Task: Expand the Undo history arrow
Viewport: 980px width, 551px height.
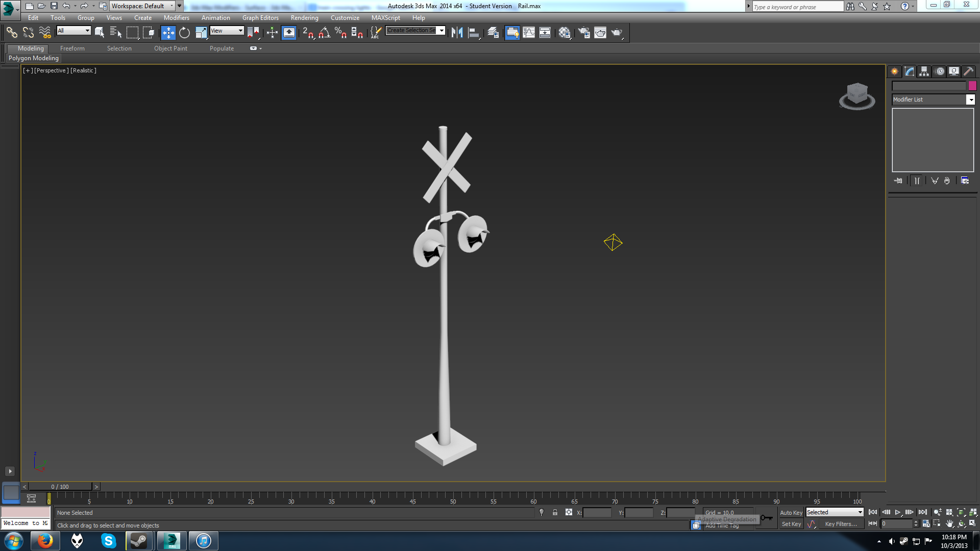Action: pos(75,6)
